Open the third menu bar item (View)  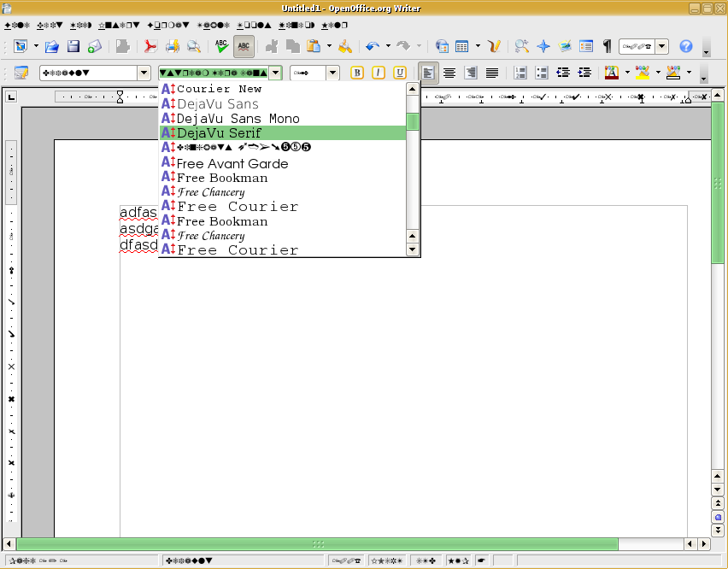(81, 25)
